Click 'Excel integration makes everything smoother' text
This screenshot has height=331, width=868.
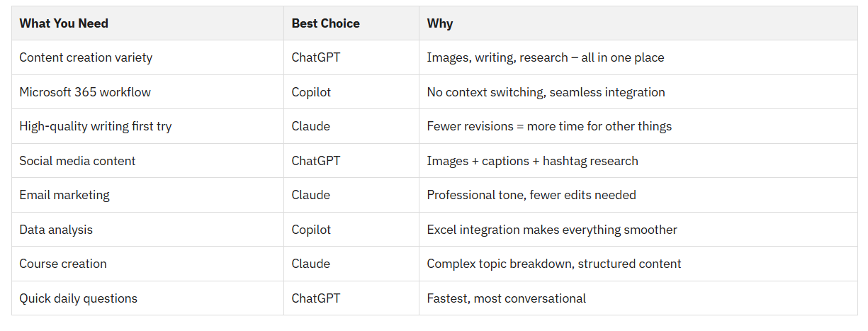pyautogui.click(x=552, y=230)
